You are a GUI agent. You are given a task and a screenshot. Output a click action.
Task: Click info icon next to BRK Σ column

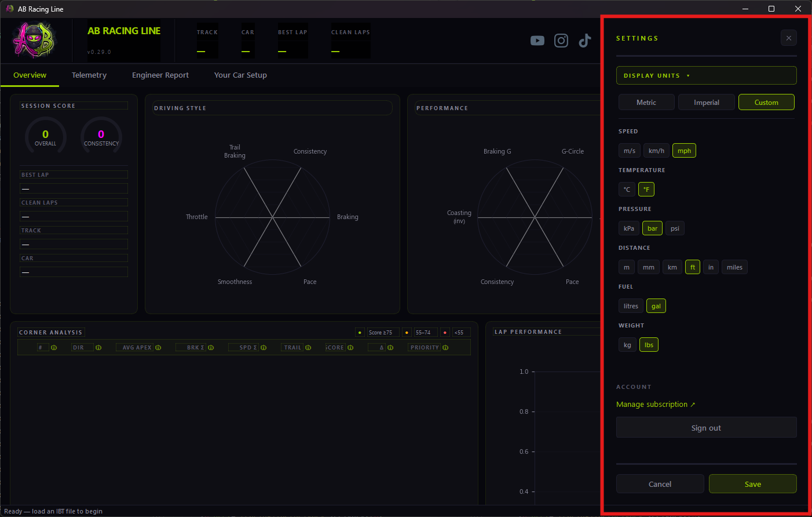[211, 348]
